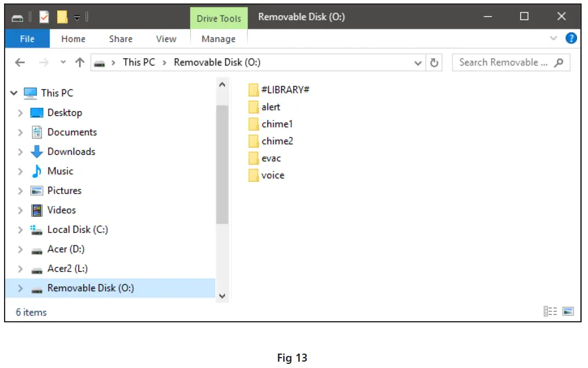The height and width of the screenshot is (368, 588).
Task: Go forward with the Forward arrow
Action: pyautogui.click(x=44, y=62)
